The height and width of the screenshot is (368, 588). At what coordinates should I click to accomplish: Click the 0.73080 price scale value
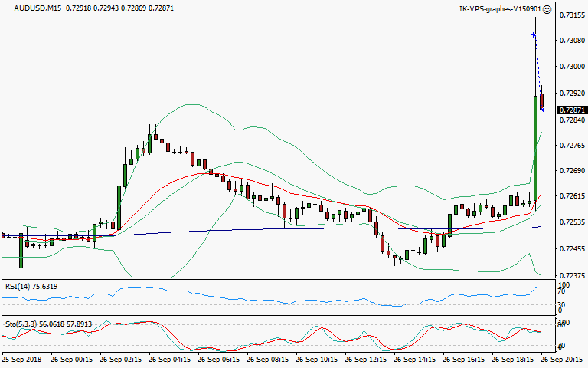tap(572, 40)
